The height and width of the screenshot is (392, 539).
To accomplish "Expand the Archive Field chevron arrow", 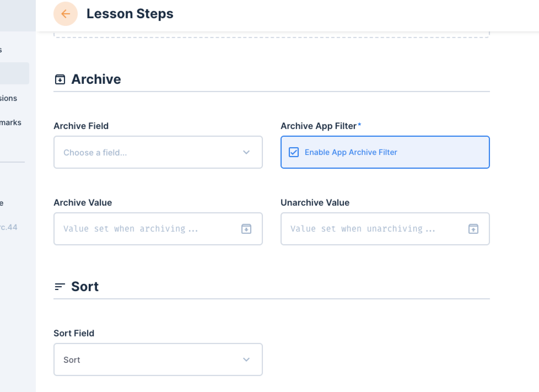I will coord(246,152).
